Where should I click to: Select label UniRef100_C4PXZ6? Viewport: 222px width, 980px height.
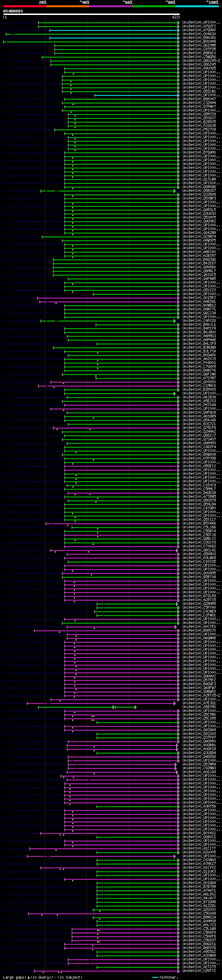pos(199,321)
